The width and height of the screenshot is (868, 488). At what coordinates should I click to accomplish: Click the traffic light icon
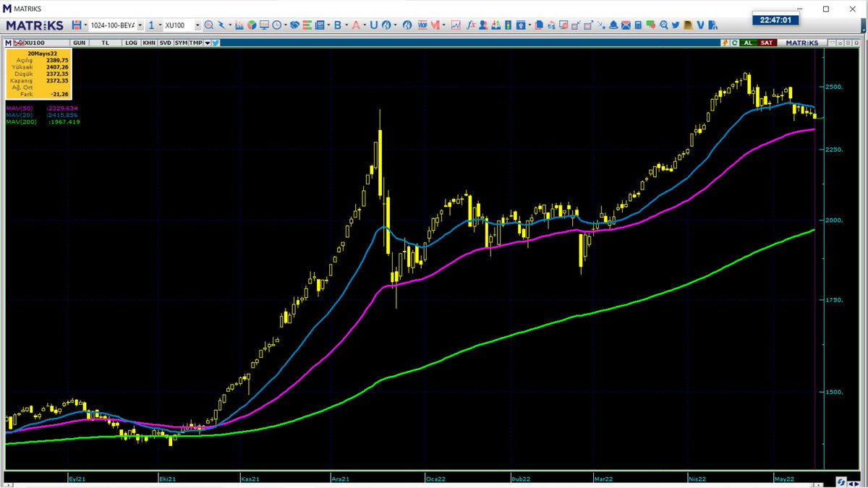coord(508,25)
